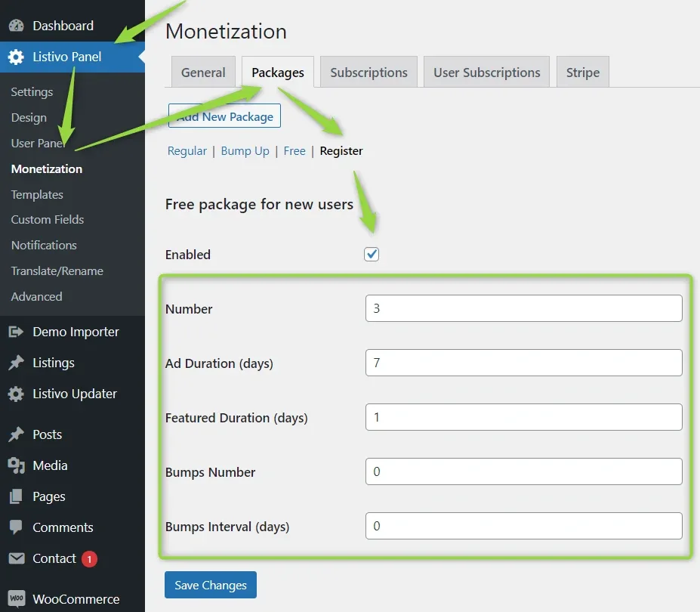The width and height of the screenshot is (700, 612).
Task: Open the Bump Up packages link
Action: 245,151
